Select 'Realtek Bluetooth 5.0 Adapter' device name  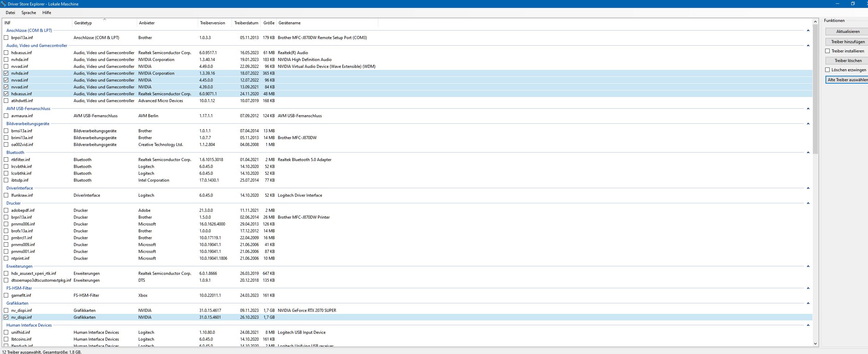(x=305, y=160)
